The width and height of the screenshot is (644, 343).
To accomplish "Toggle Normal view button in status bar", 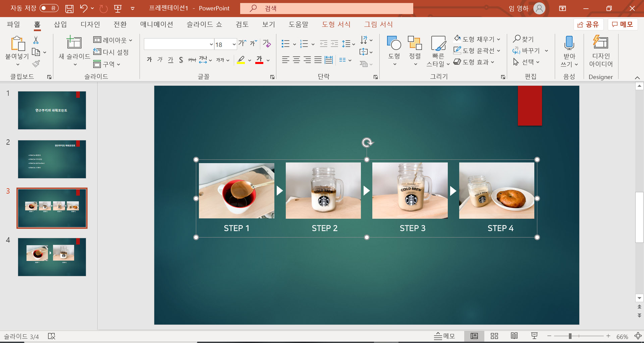I will [474, 336].
